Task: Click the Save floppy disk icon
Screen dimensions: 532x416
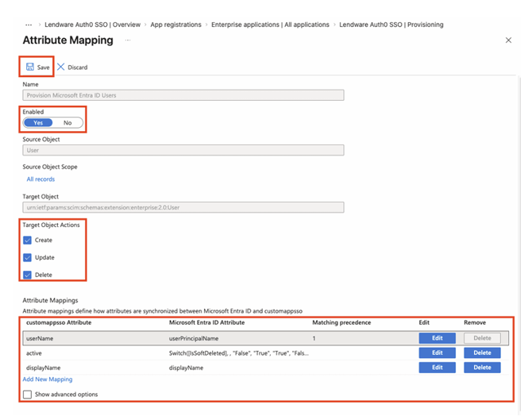Action: tap(30, 67)
